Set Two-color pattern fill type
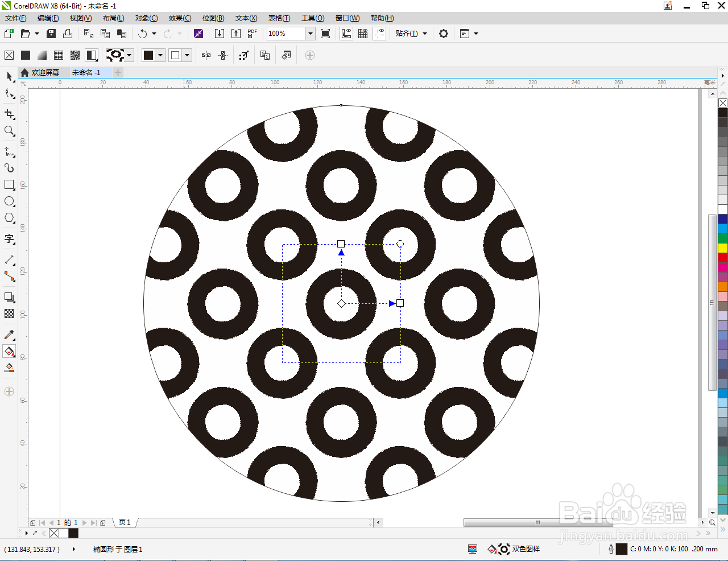The width and height of the screenshot is (728, 561). click(x=92, y=55)
